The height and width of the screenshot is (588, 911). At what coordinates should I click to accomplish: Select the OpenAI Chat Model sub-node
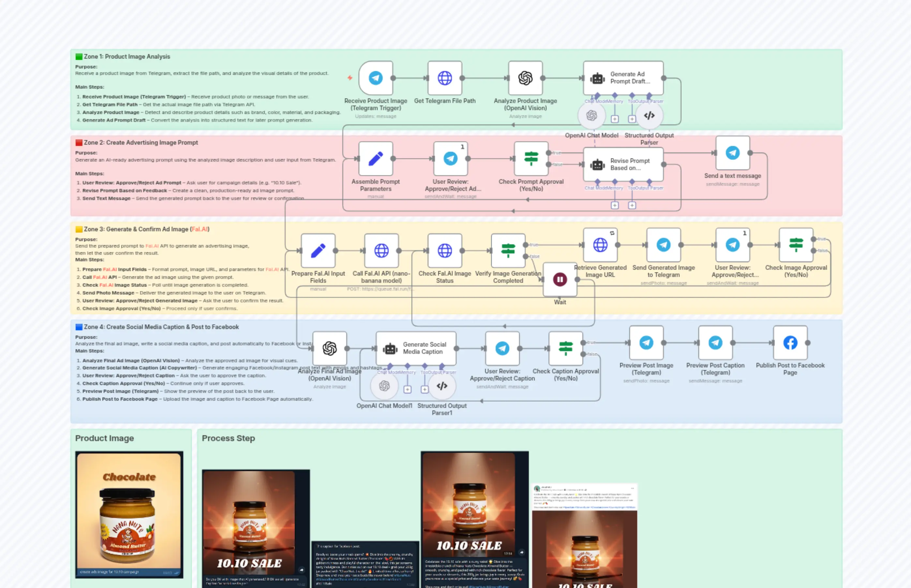coord(591,115)
